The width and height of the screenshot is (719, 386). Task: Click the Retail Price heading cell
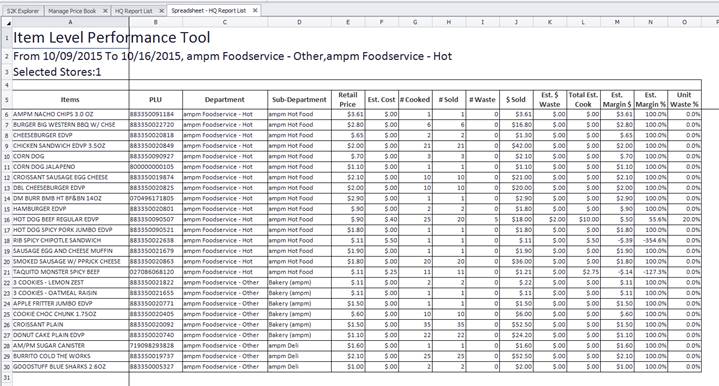pos(348,99)
